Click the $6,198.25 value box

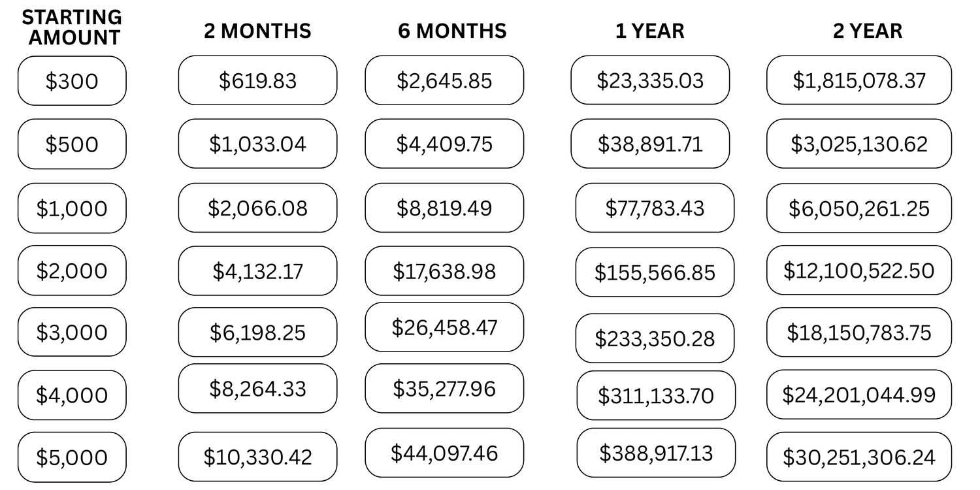[257, 333]
